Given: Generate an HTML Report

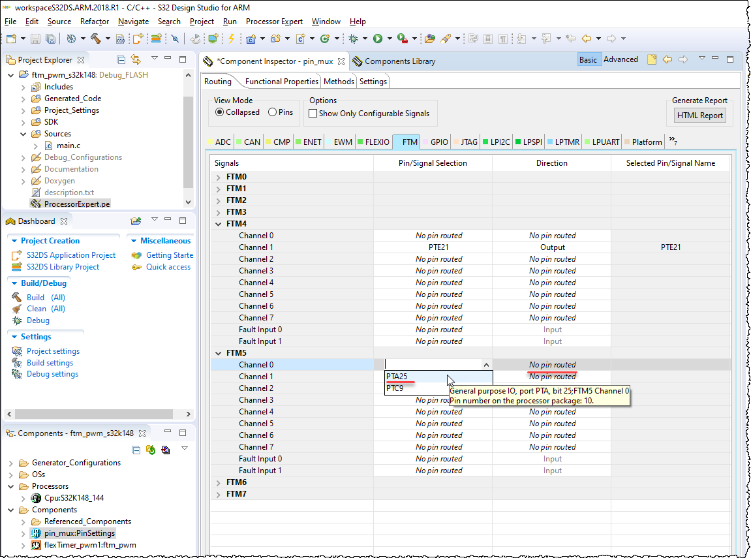Looking at the screenshot, I should (x=699, y=115).
